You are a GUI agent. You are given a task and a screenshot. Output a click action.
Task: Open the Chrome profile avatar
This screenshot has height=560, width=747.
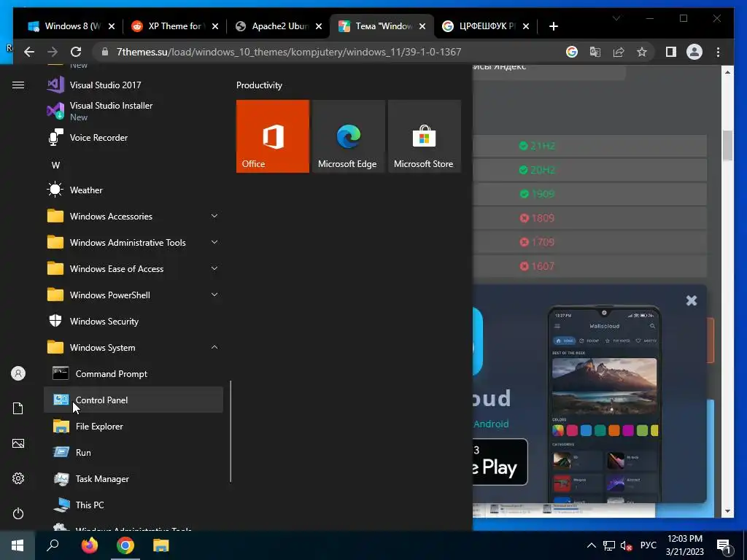(694, 52)
